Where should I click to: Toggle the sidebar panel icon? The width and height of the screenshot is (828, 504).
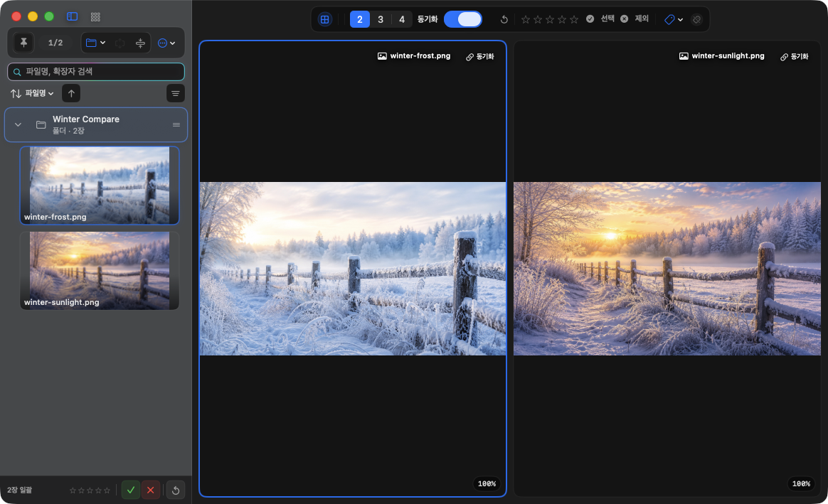73,16
